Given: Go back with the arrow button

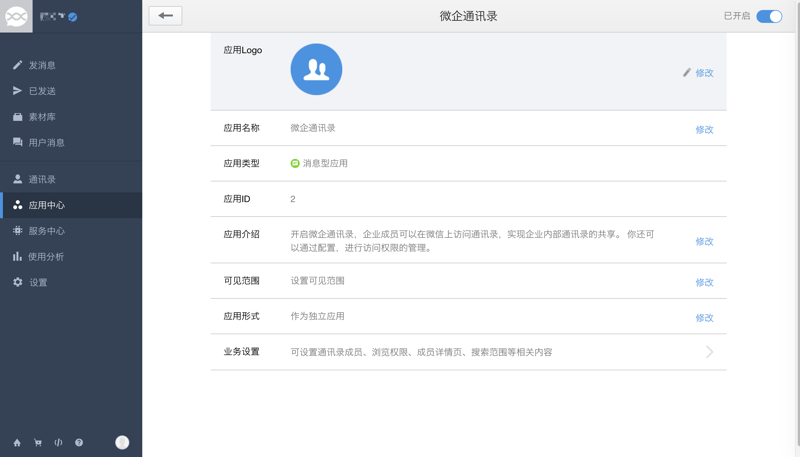Looking at the screenshot, I should coord(165,16).
